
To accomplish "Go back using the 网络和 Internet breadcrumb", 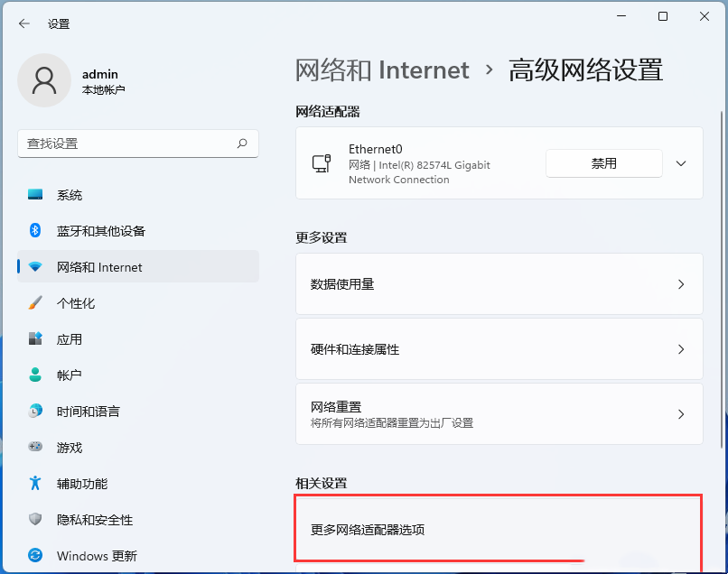I will click(x=383, y=69).
